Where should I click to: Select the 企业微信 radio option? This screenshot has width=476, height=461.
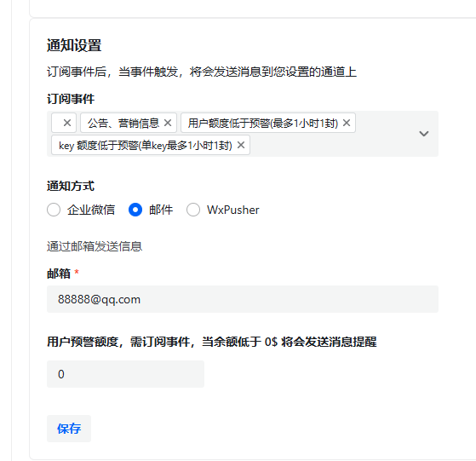(54, 210)
